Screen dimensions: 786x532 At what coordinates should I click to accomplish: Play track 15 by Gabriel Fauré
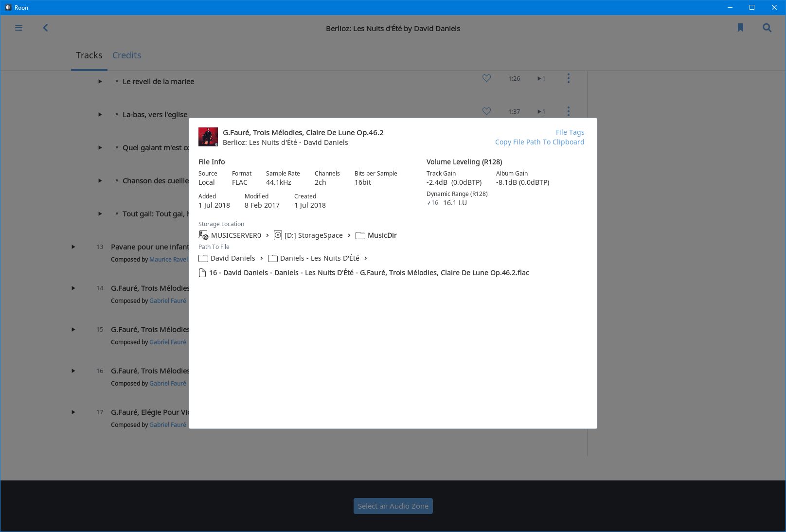tap(73, 330)
